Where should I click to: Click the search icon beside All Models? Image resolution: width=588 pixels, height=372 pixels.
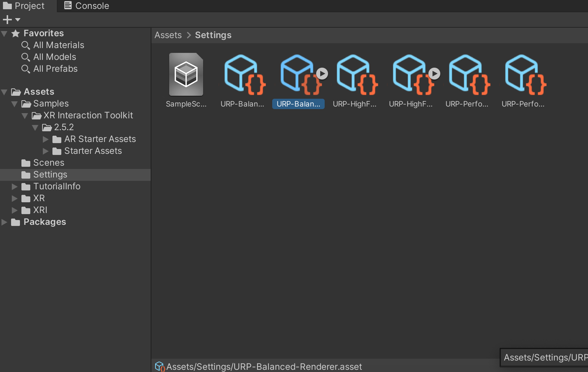tap(25, 57)
